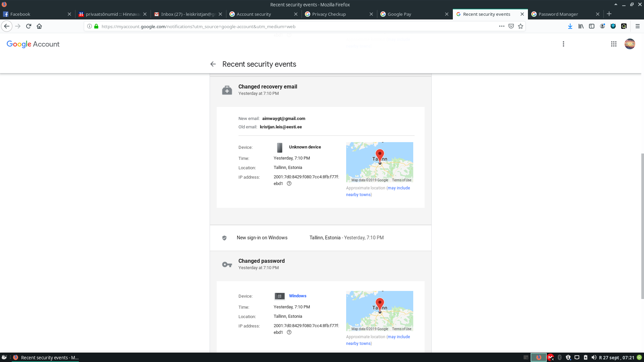Collapse the Changed recovery email event
Screen dimensions: 644x362
320,90
